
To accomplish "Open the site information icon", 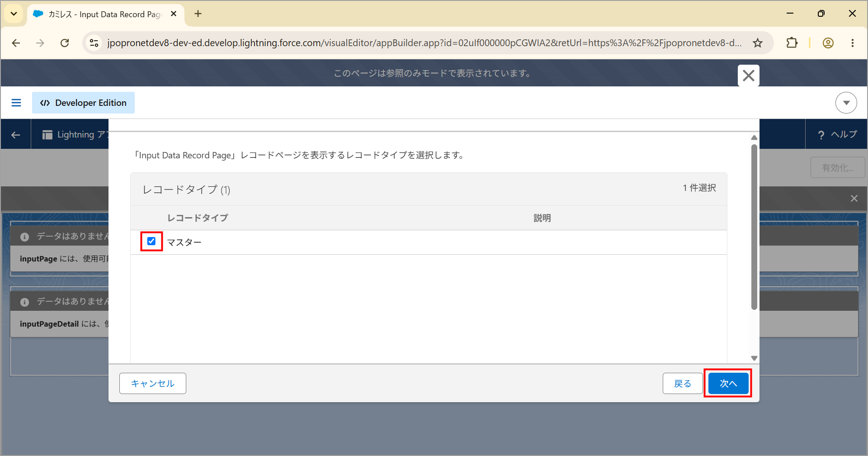I will 94,43.
